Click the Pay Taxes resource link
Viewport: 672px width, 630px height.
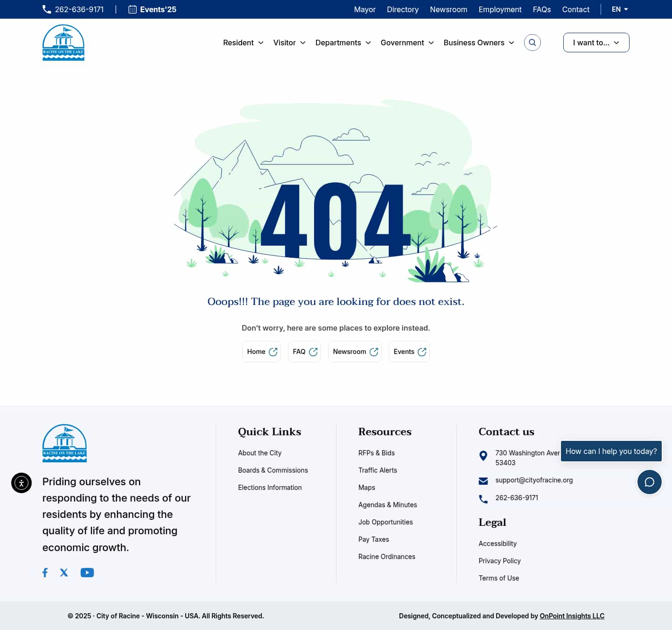pyautogui.click(x=373, y=539)
